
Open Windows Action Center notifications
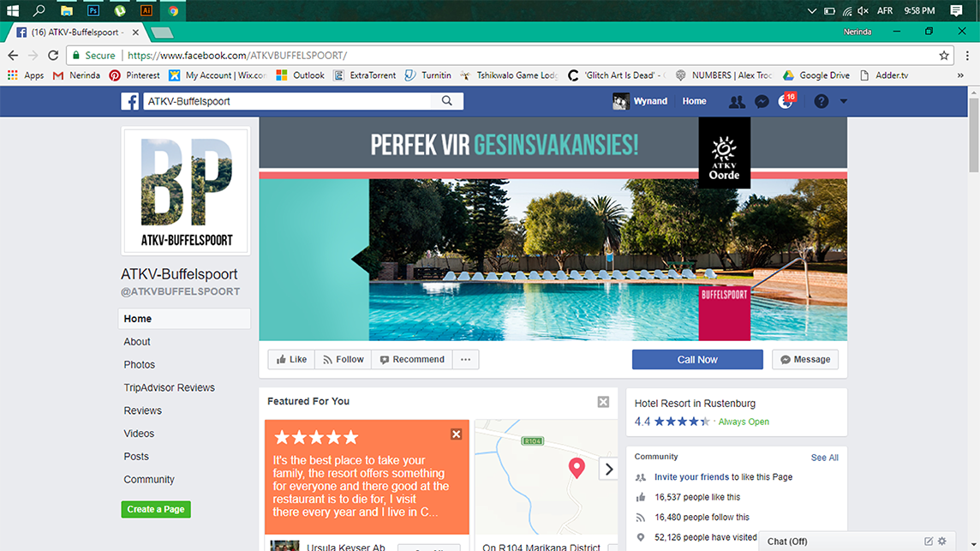(956, 10)
